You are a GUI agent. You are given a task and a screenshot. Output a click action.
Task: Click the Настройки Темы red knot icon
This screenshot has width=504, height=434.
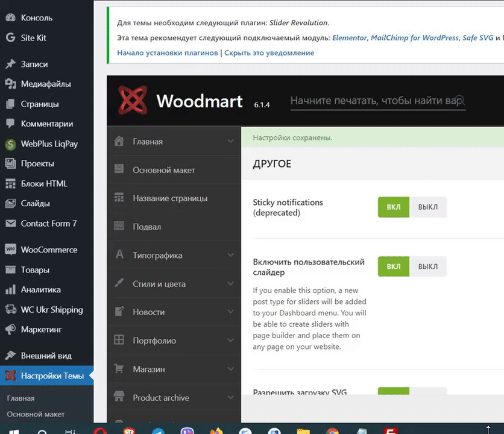pyautogui.click(x=10, y=376)
